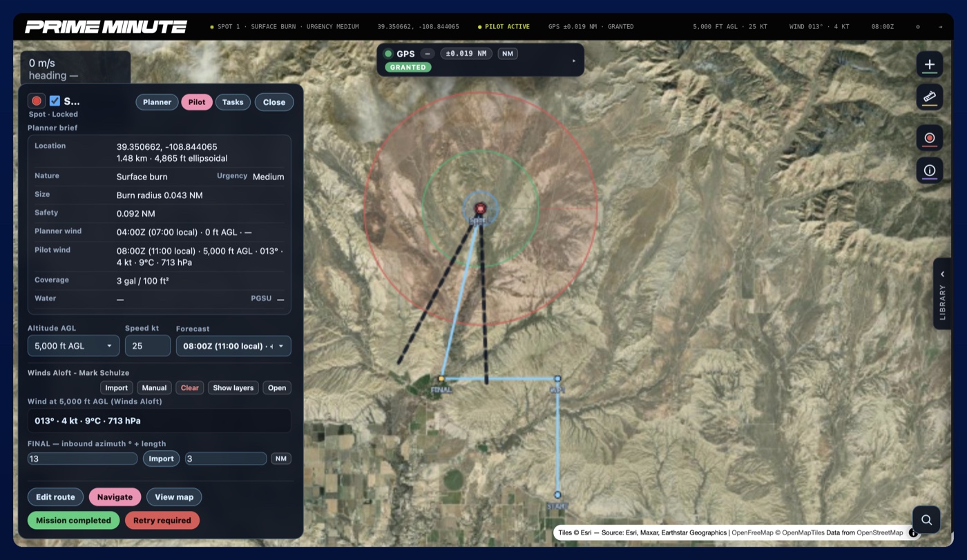Toggle the blue spot checkbox

pos(55,101)
